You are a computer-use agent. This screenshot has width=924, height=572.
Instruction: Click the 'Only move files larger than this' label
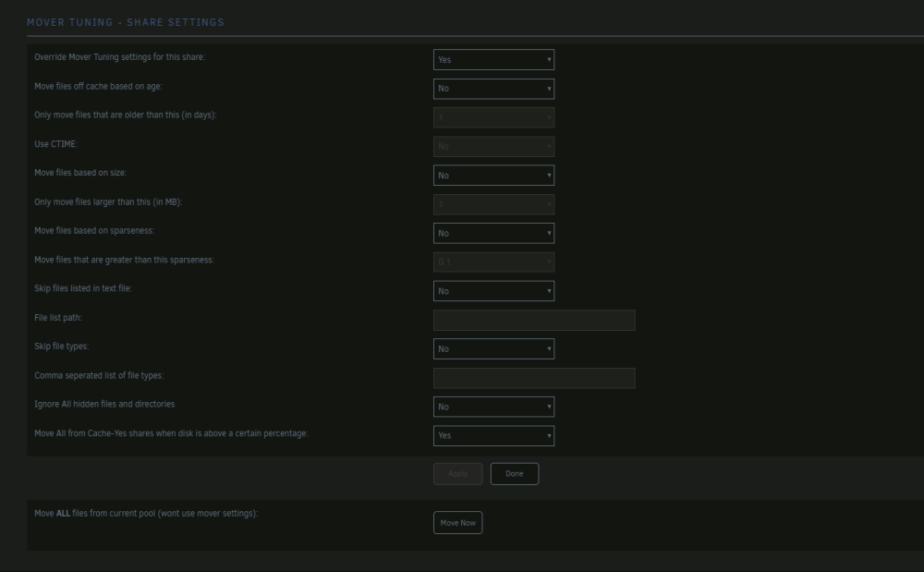click(x=108, y=202)
